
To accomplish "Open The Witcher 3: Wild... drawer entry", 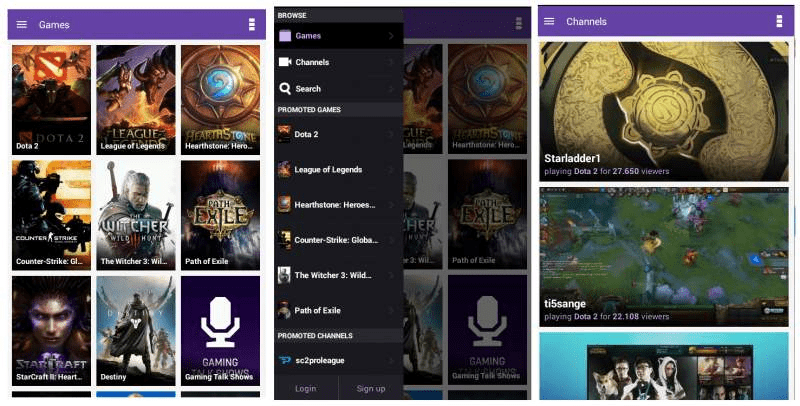I will 339,275.
